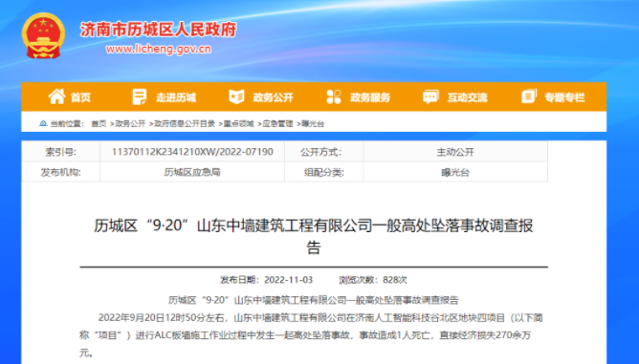
Task: Click the paragraph beginning 2022年9月20日12时50分
Action: (311, 335)
